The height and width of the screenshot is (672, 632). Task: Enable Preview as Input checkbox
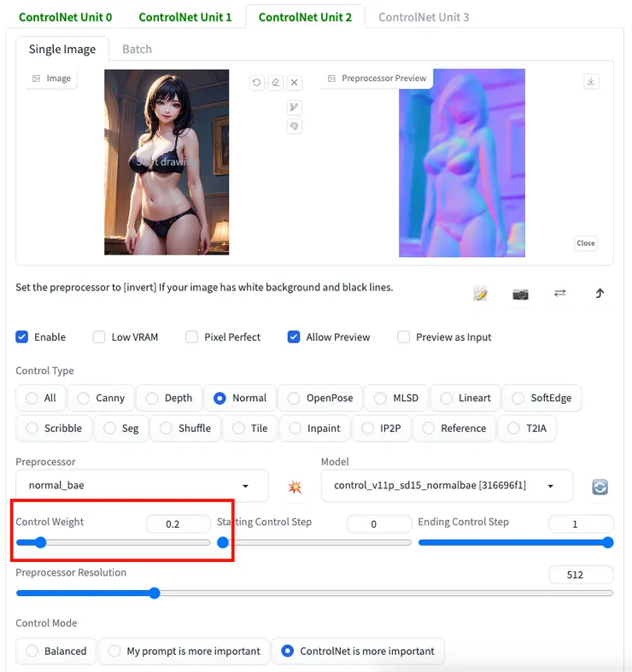click(x=403, y=337)
